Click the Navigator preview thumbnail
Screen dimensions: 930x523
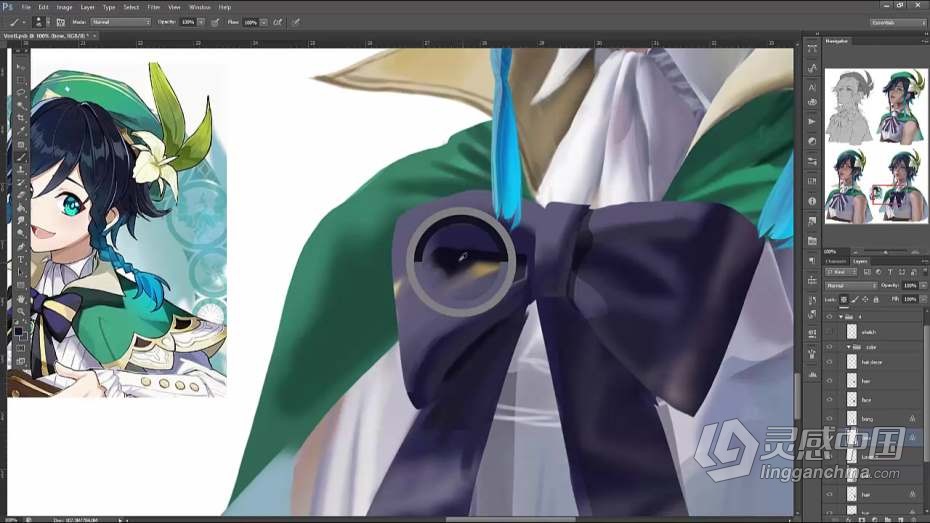pyautogui.click(x=875, y=146)
